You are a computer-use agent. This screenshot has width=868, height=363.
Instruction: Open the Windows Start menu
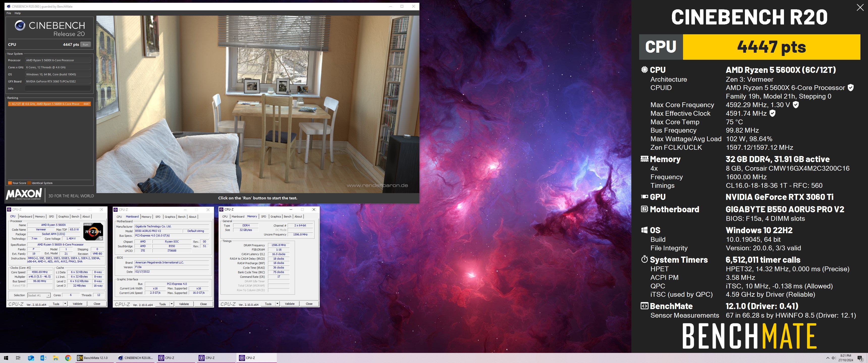[x=6, y=358]
